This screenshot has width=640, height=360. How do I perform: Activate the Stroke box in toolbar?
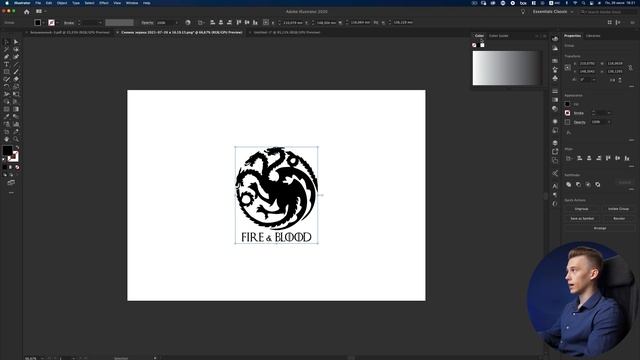pyautogui.click(x=13, y=156)
